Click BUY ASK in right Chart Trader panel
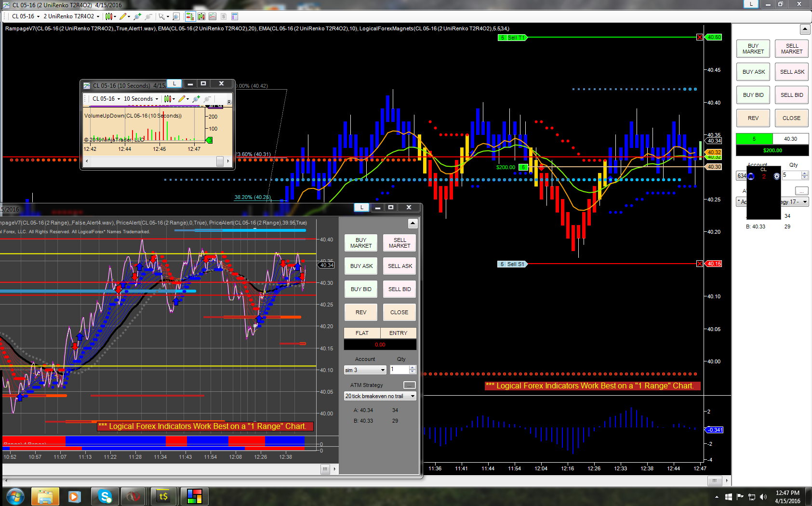The height and width of the screenshot is (506, 812). point(753,72)
